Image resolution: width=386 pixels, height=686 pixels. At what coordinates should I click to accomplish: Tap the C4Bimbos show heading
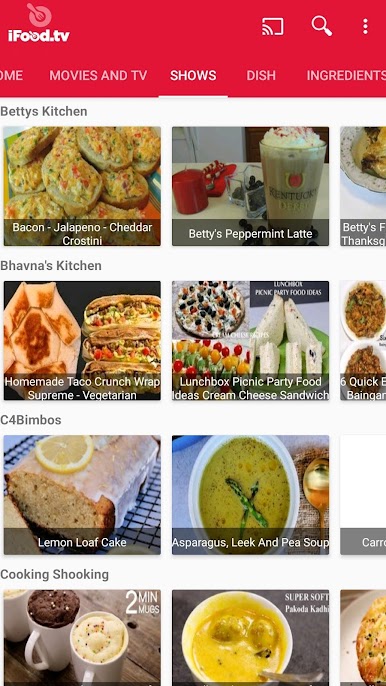[x=31, y=420]
